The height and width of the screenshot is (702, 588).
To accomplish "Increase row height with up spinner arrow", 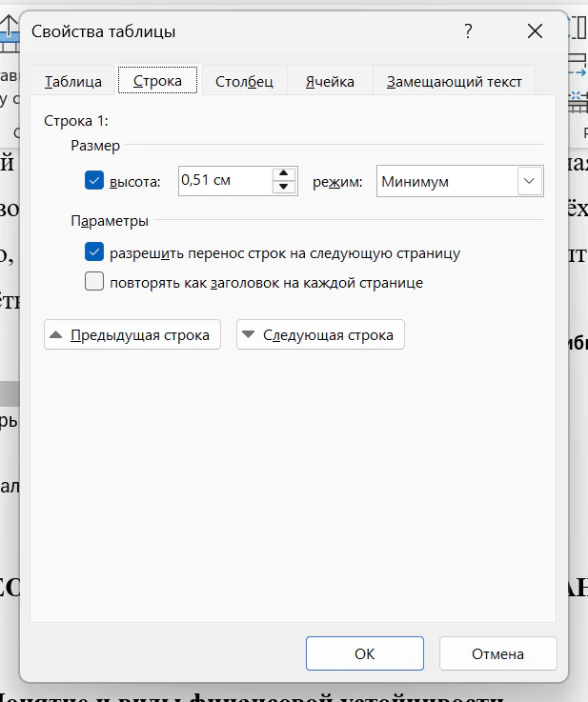I will (284, 173).
